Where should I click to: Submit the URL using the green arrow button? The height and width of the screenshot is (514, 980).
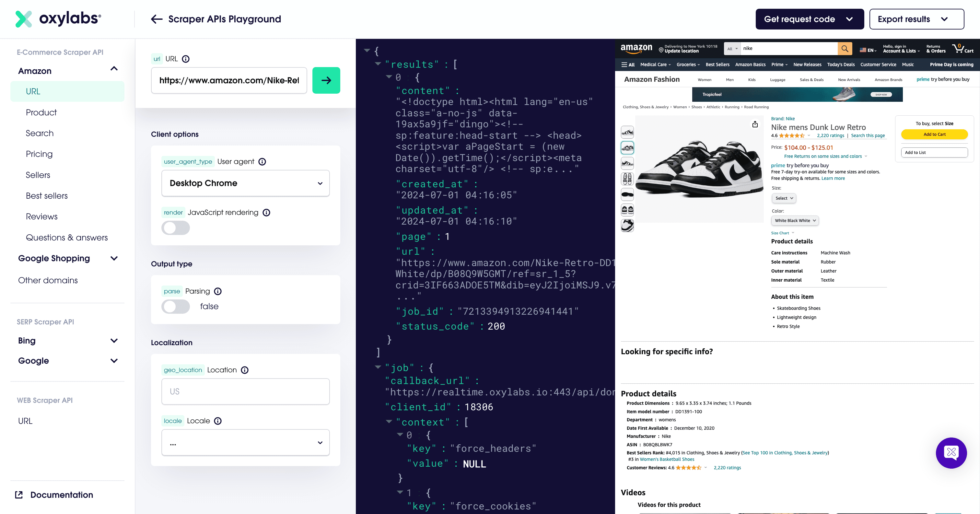[x=326, y=80]
